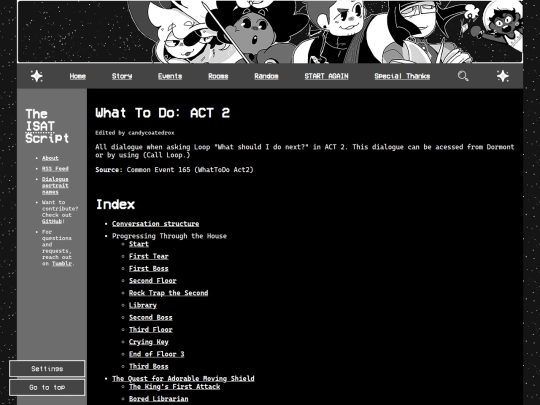The width and height of the screenshot is (540, 405).
Task: Click the 'Source: Common Event 165' line
Action: [x=174, y=170]
